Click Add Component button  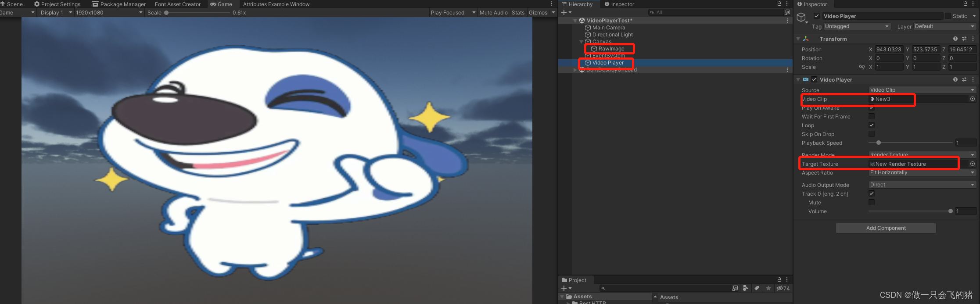tap(886, 228)
